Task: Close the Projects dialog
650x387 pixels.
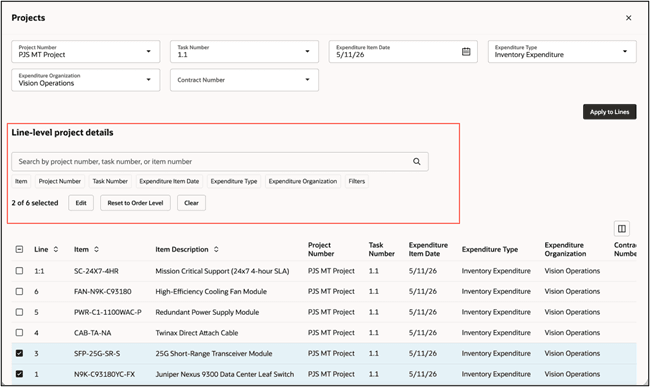Action: click(x=628, y=18)
